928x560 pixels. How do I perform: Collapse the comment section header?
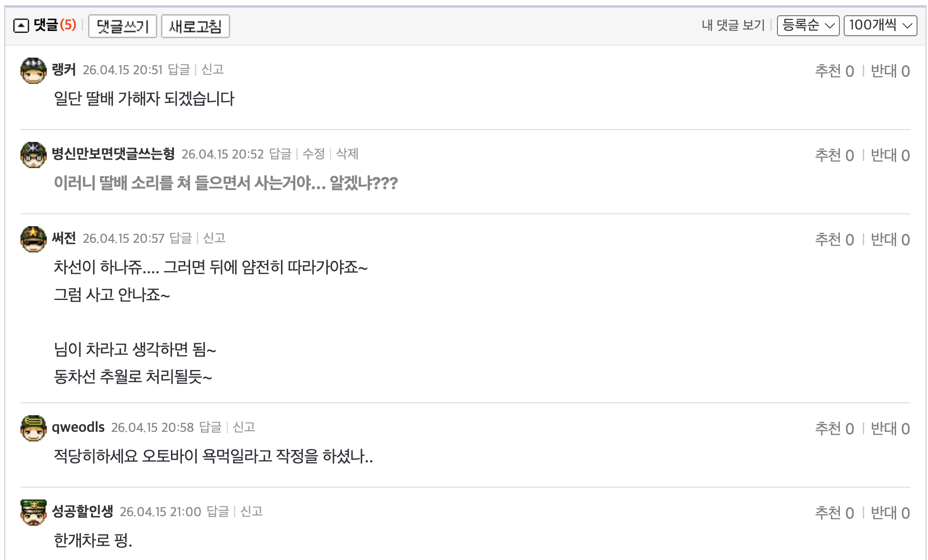tap(20, 26)
